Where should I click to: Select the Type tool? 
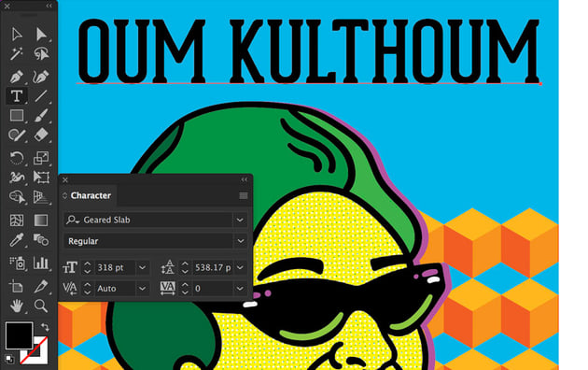pos(17,96)
